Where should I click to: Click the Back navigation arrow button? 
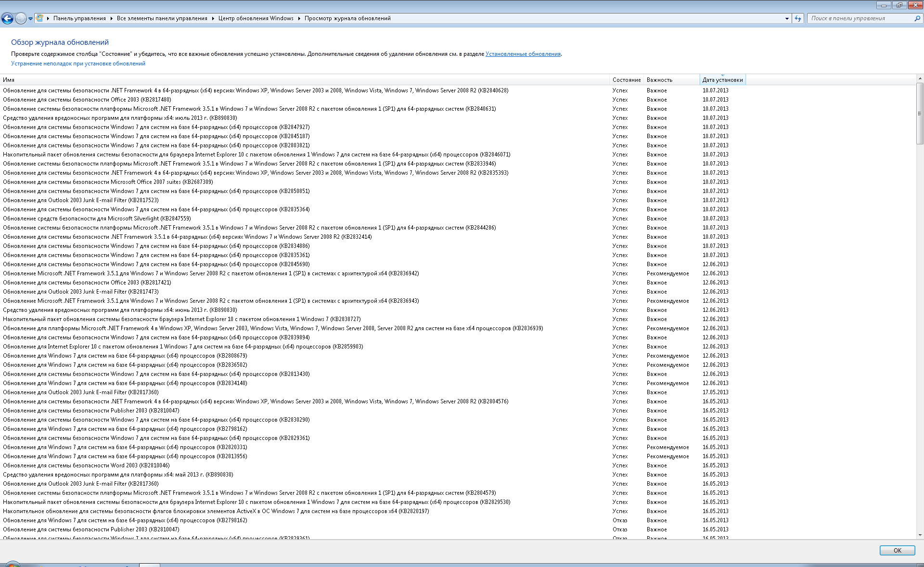[x=7, y=19]
